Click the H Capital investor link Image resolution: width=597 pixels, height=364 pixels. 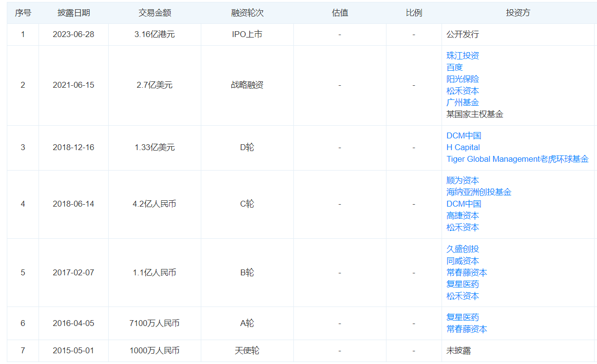click(463, 147)
